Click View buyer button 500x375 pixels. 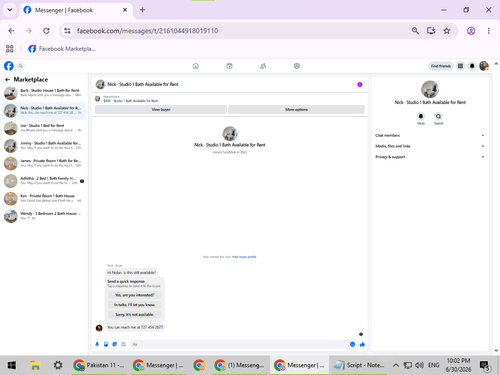click(x=161, y=109)
